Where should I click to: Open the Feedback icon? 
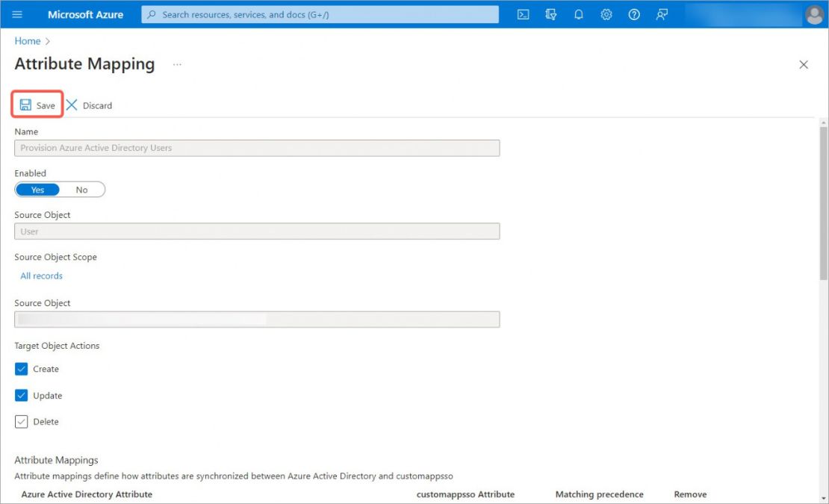[x=662, y=14]
